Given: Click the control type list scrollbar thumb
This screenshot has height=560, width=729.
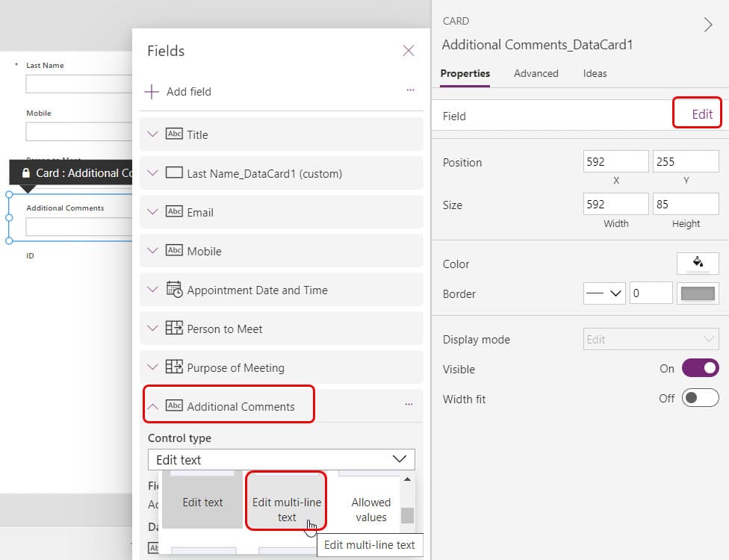Looking at the screenshot, I should 407,515.
